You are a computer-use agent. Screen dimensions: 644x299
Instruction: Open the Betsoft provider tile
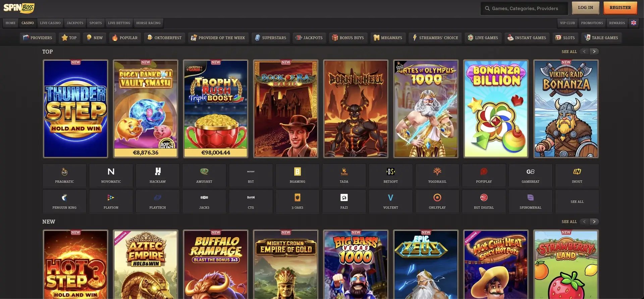pyautogui.click(x=391, y=176)
